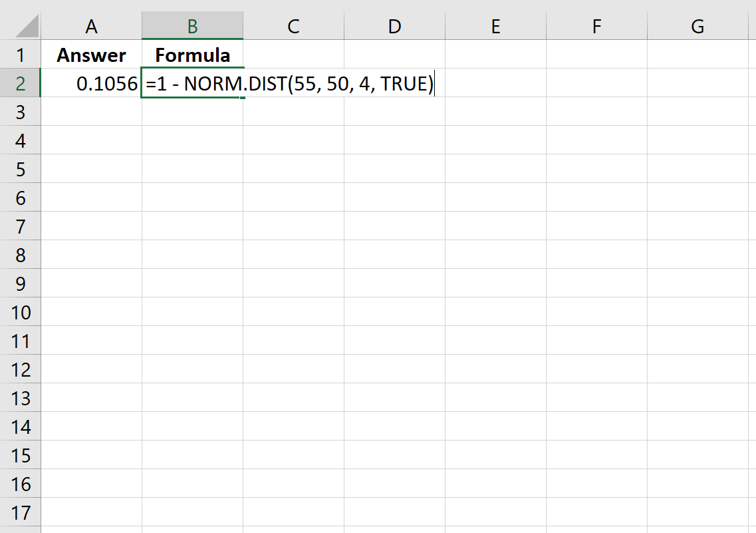
Task: Select the entire column D header
Action: click(394, 26)
